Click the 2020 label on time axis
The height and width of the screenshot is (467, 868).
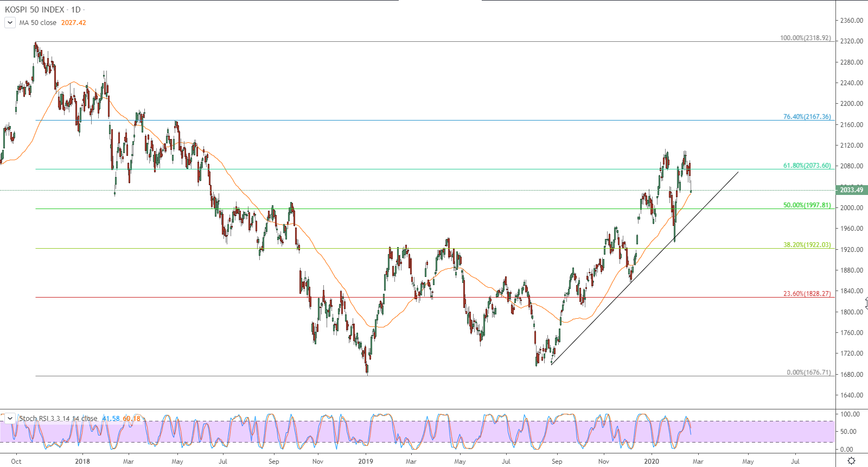pos(652,462)
